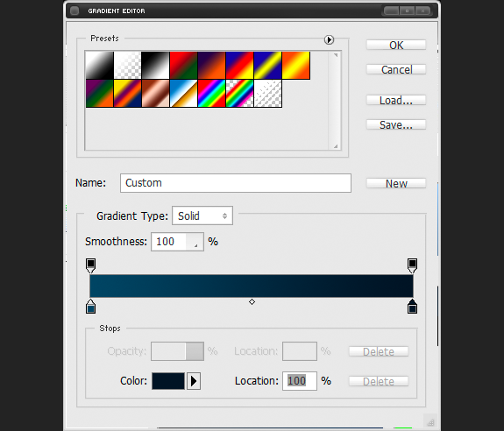This screenshot has height=431, width=504.
Task: Select the right dark color stop
Action: [x=412, y=306]
